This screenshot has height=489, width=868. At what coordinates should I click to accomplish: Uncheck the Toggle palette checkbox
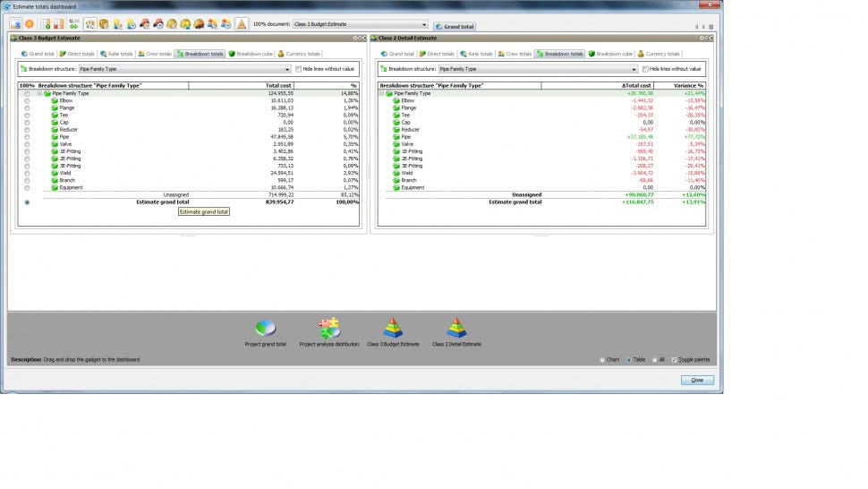(674, 360)
